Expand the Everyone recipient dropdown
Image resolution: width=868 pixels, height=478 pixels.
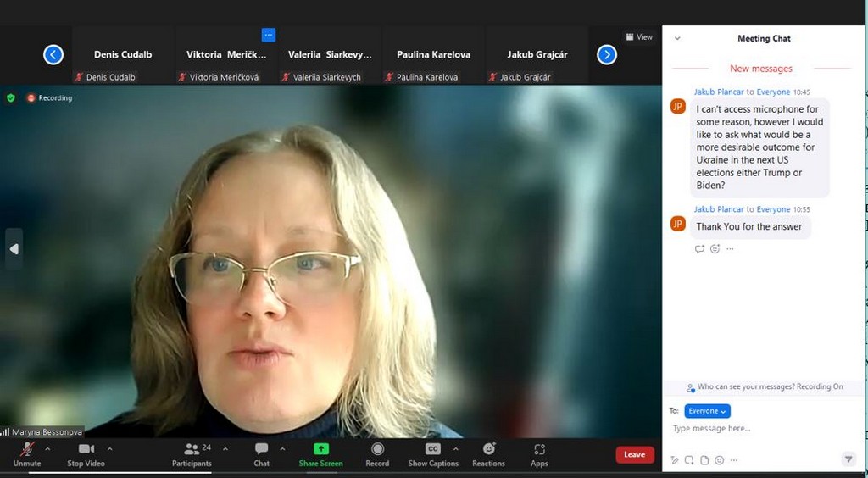pos(707,411)
